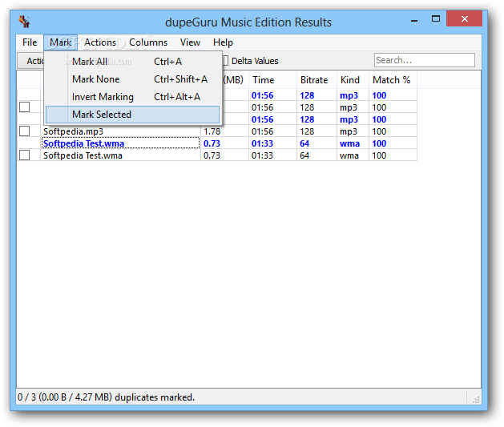Sort by the Match % column header
Image resolution: width=504 pixels, height=427 pixels.
(x=393, y=79)
